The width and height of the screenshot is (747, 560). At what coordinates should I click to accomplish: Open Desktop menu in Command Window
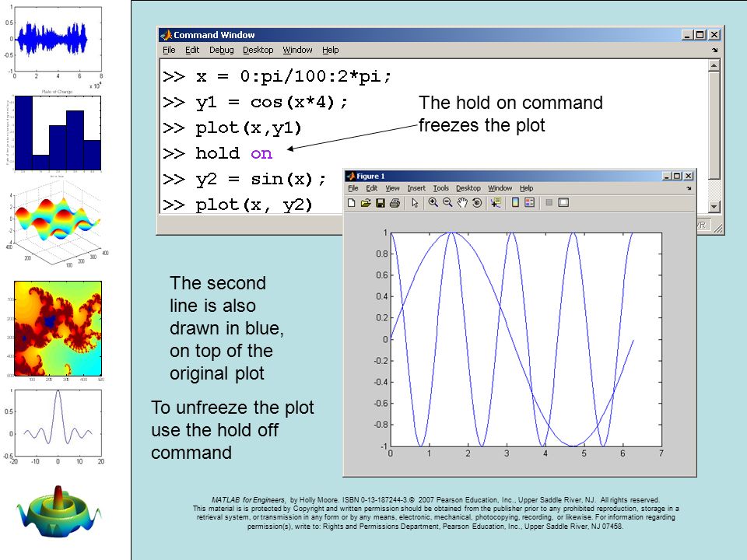pos(258,50)
